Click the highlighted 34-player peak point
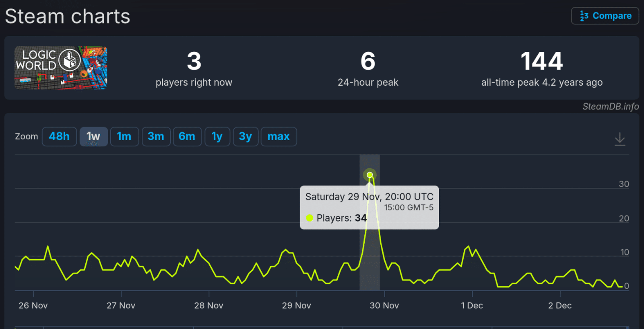Viewport: 644px width, 329px height. click(370, 175)
